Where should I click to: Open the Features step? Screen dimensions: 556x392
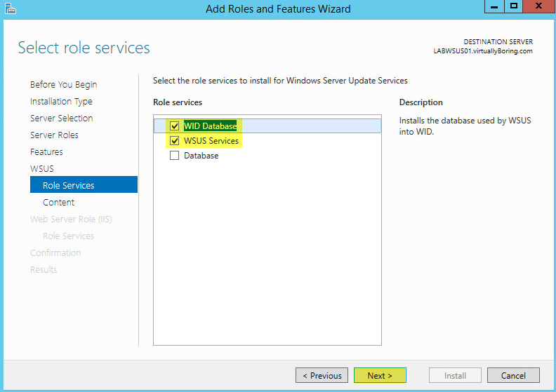pyautogui.click(x=46, y=152)
